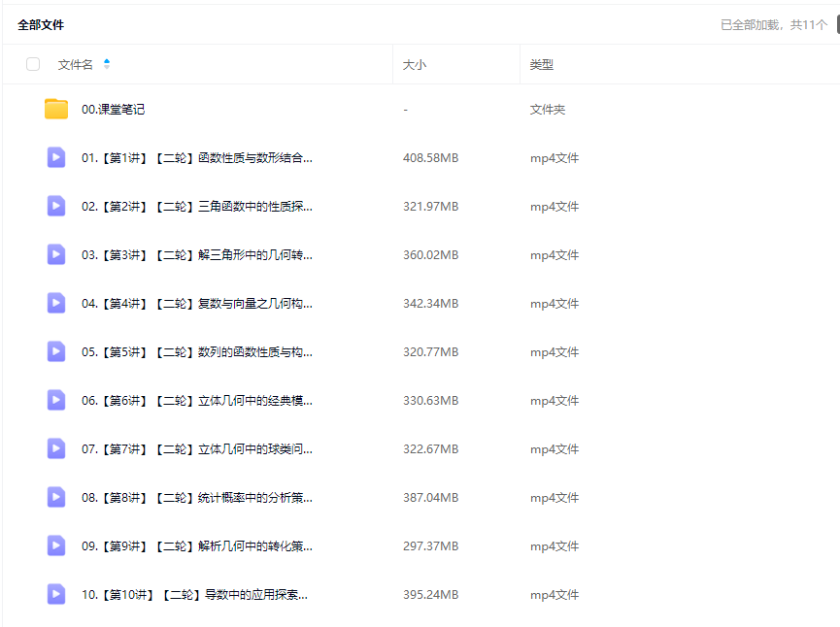Click the 大小 column header
840x627 pixels.
(415, 65)
